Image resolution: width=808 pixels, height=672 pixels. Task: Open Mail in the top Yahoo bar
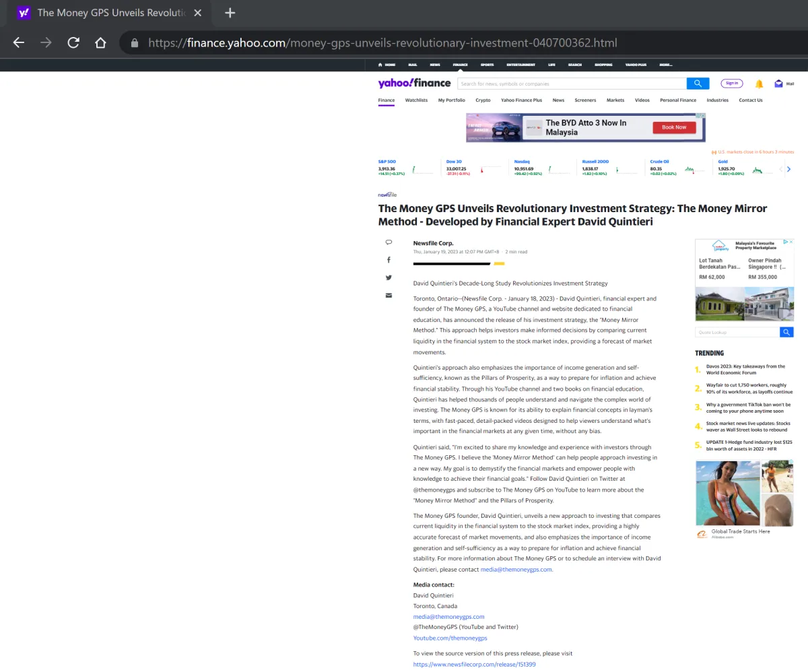tap(412, 65)
